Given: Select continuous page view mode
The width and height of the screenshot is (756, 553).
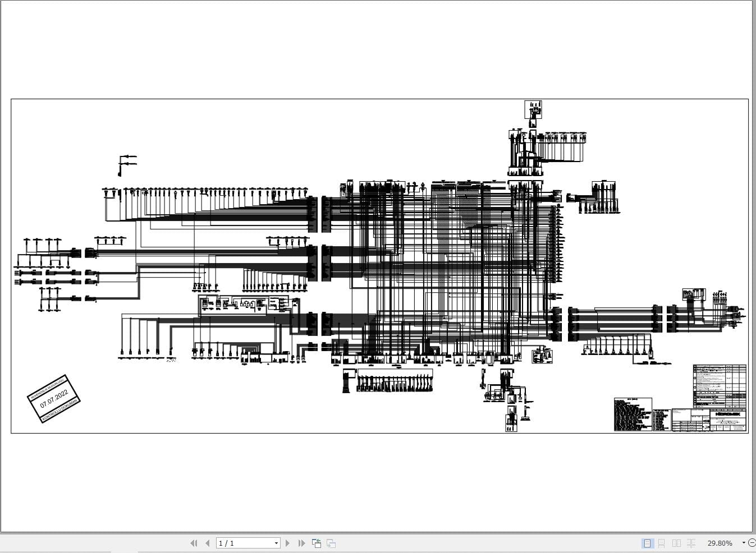Looking at the screenshot, I should [662, 543].
